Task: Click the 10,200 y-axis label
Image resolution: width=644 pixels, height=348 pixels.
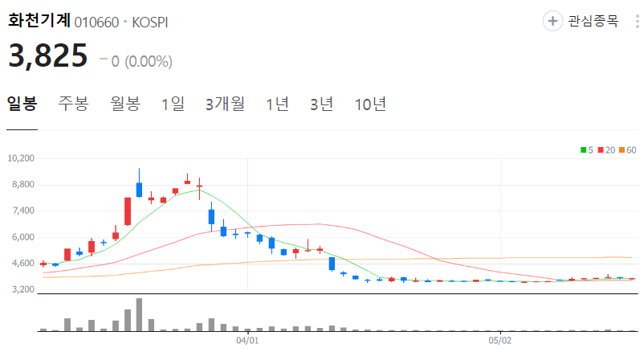Action: [x=21, y=158]
